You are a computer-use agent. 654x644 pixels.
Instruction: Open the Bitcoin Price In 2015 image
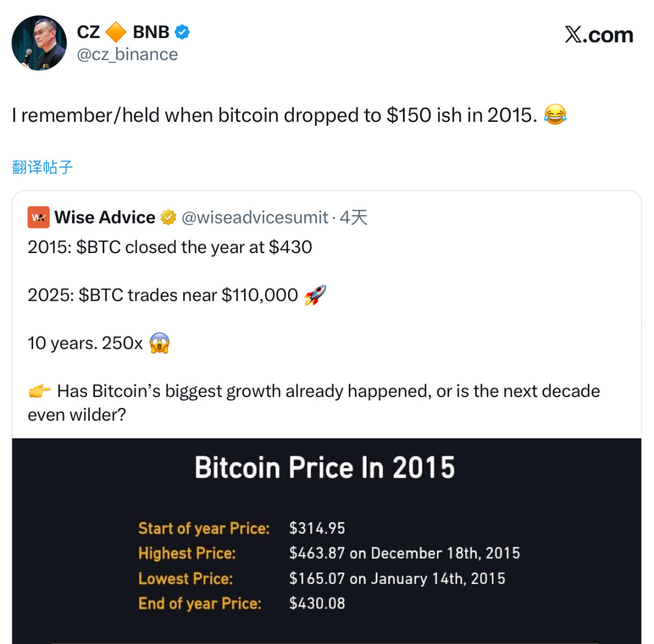(x=326, y=539)
